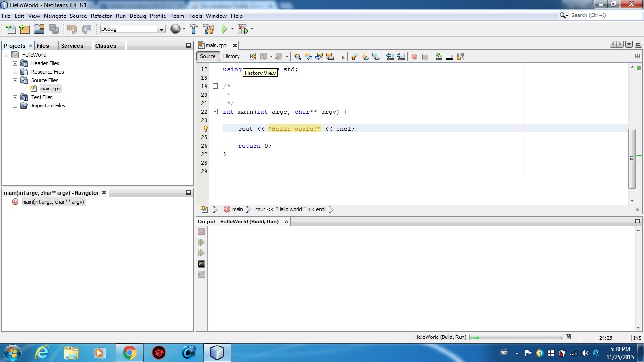Expand the Important Files folder node

(x=15, y=106)
